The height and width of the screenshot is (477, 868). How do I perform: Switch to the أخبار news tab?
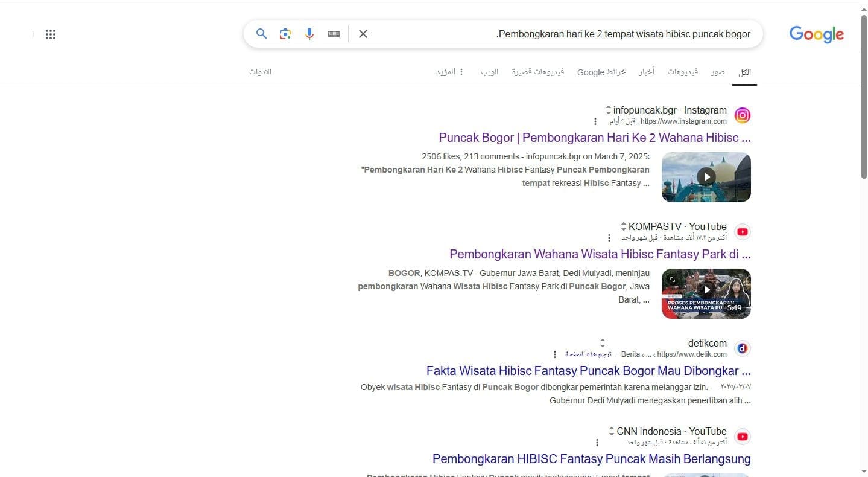646,72
